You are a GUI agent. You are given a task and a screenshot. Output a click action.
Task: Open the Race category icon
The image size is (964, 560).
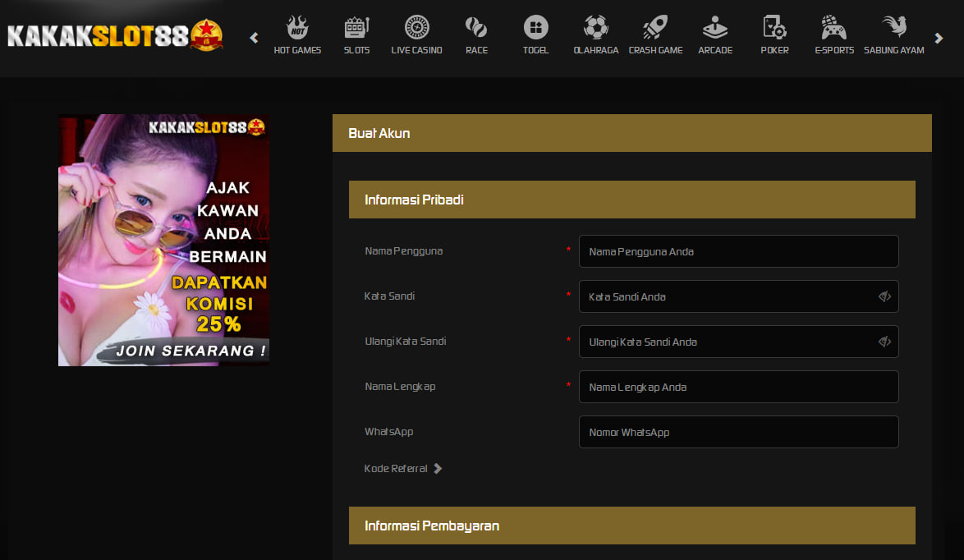(476, 27)
